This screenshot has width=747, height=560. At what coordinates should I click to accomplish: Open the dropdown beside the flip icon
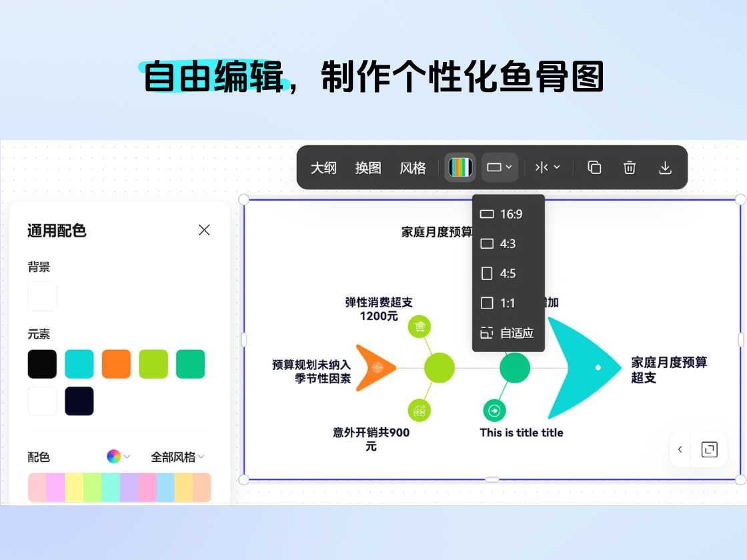tap(556, 167)
